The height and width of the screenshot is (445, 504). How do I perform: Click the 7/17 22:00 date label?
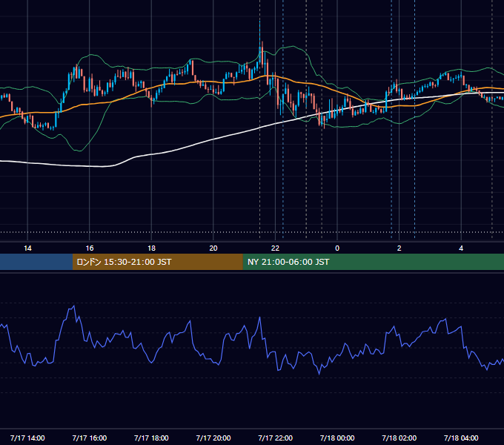pyautogui.click(x=275, y=438)
